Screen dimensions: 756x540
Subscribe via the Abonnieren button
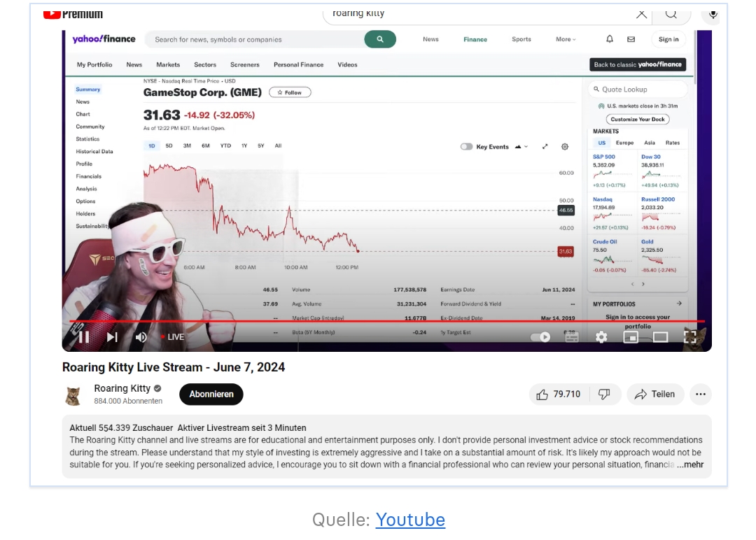(x=211, y=394)
